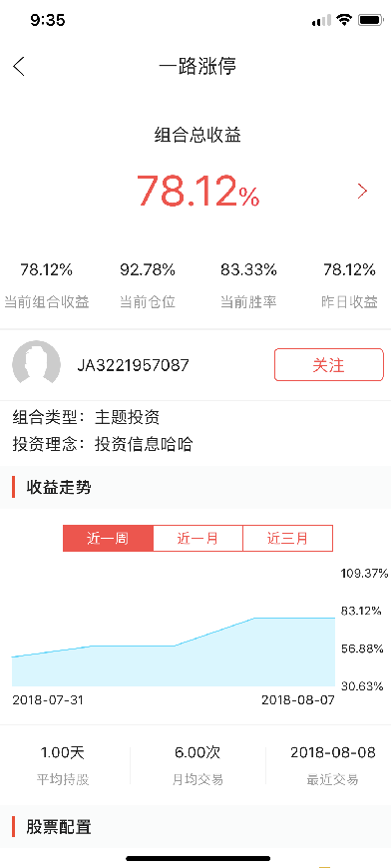Open details via red chevron arrow
This screenshot has height=868, width=391.
coord(362,192)
